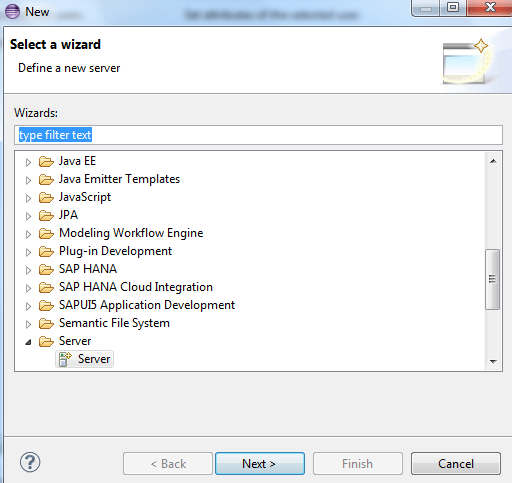
Task: Expand the SAP HANA Cloud Integration category
Action: point(28,288)
